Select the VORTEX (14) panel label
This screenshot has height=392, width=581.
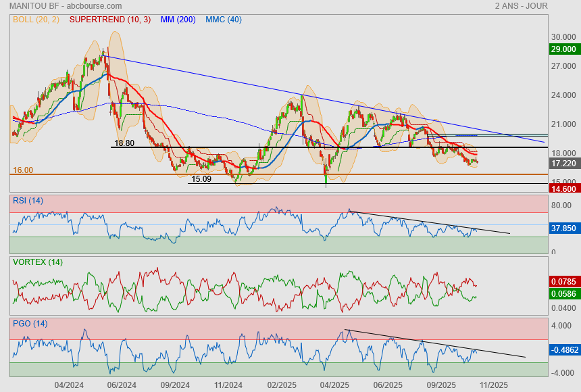pyautogui.click(x=38, y=262)
